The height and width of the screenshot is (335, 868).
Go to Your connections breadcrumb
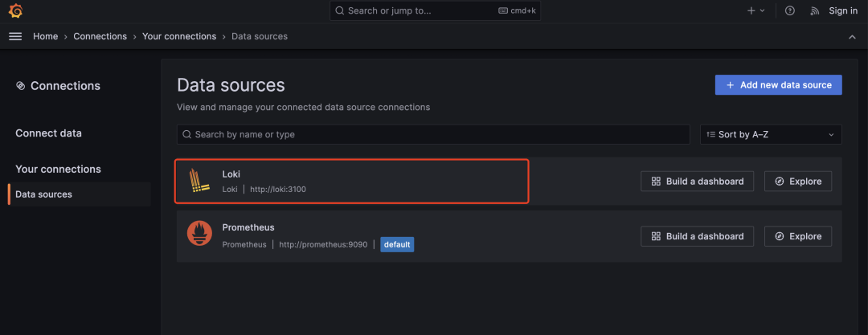point(179,36)
